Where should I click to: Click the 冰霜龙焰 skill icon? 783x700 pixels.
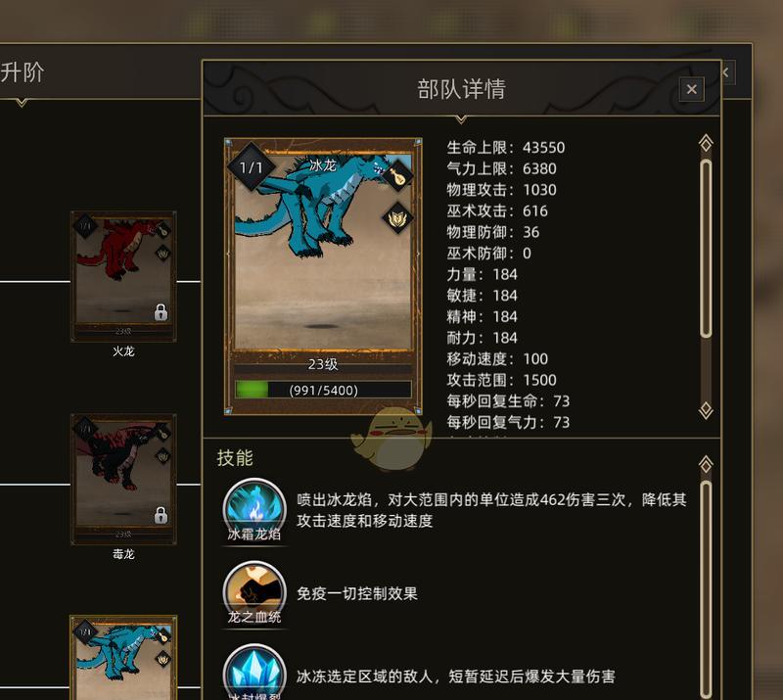254,509
